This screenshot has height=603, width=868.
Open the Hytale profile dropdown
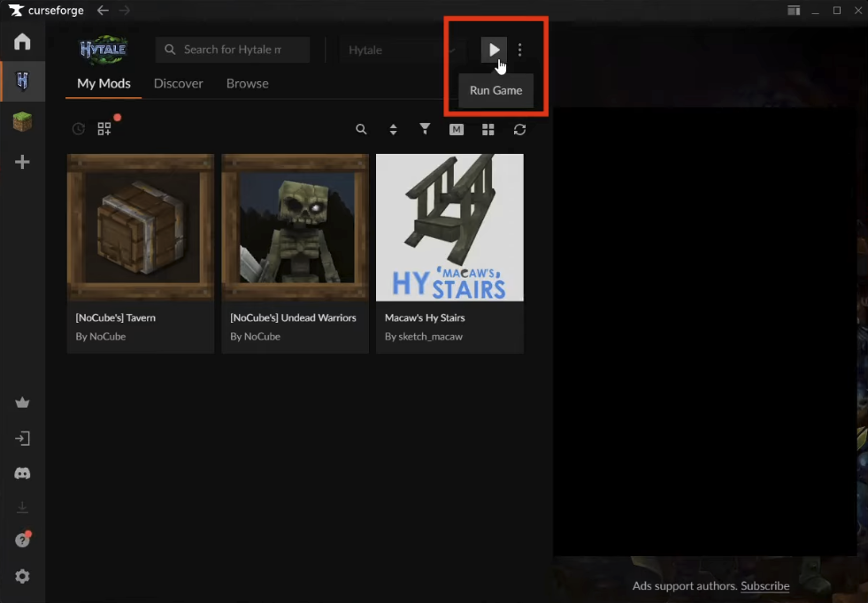click(400, 50)
